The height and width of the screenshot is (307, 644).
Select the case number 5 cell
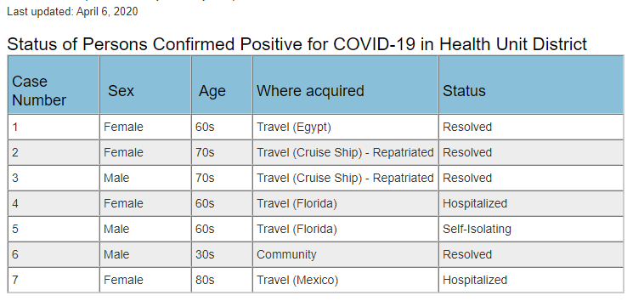point(54,229)
